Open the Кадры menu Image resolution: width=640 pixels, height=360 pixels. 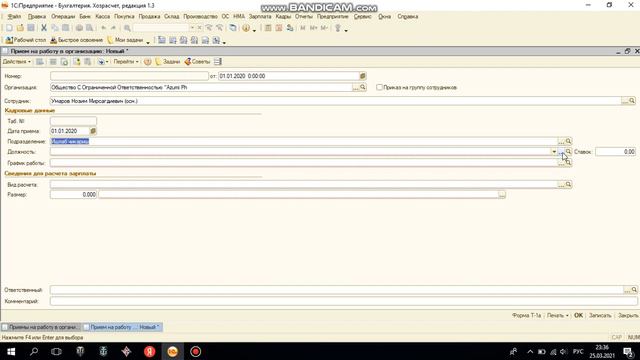[x=283, y=17]
